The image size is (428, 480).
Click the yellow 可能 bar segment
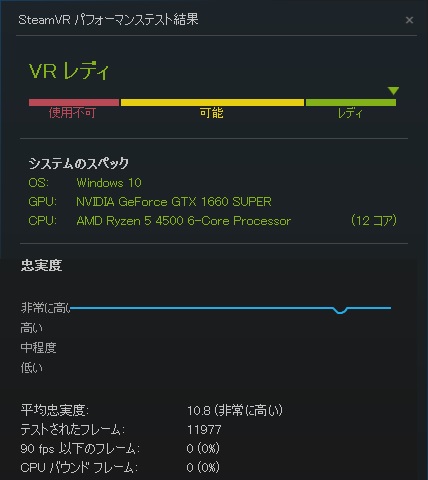pos(212,102)
